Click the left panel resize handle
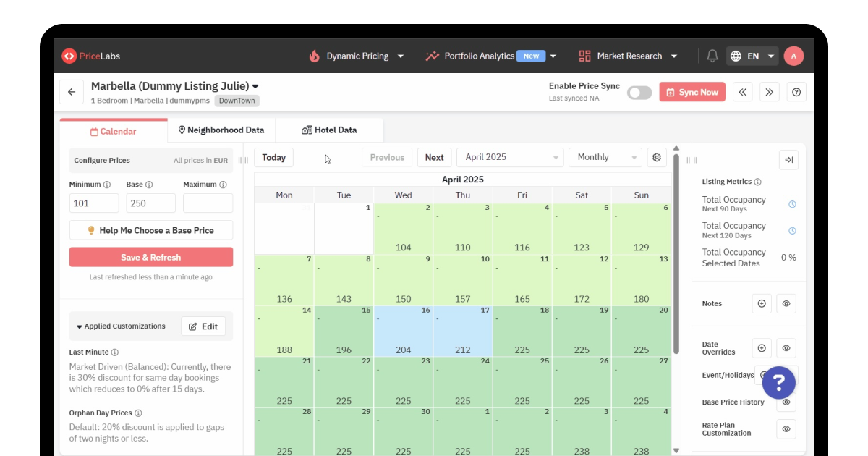 click(x=243, y=160)
